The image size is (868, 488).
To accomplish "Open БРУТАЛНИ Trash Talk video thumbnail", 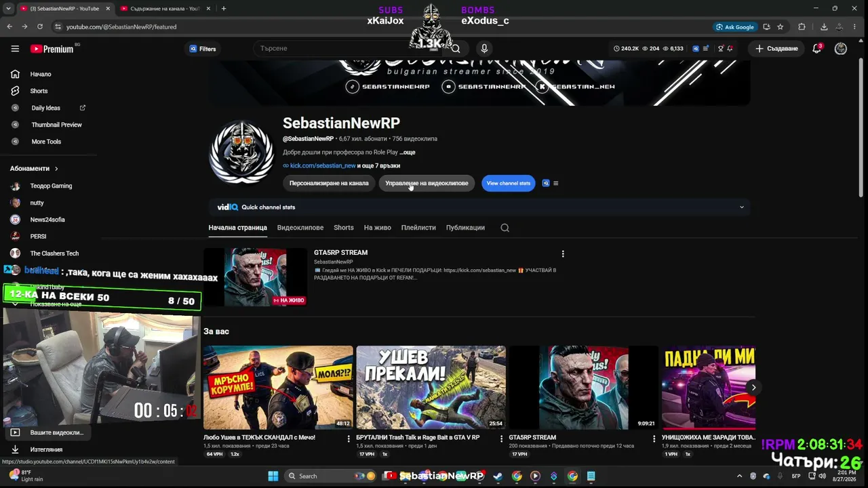I will (431, 388).
